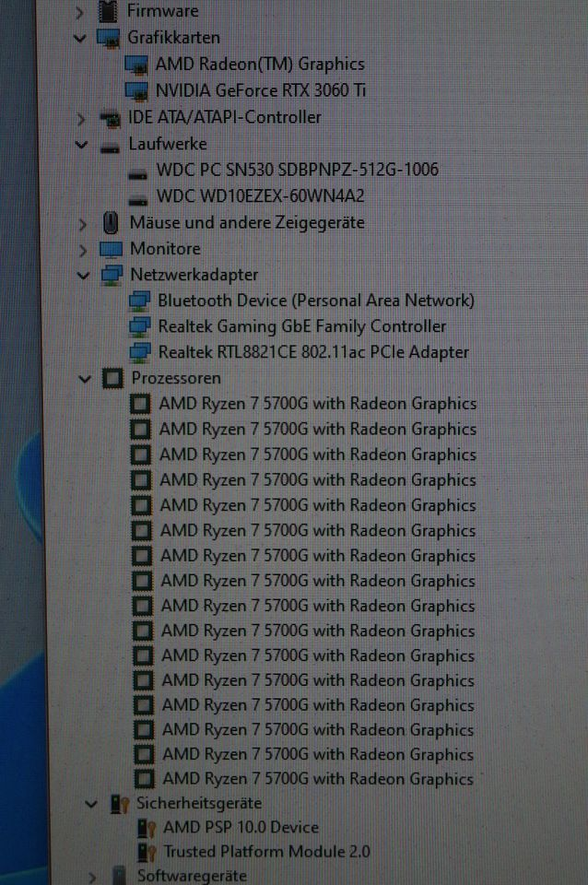Expand the Softwaregeräte category
Image resolution: width=588 pixels, height=885 pixels.
[x=92, y=877]
